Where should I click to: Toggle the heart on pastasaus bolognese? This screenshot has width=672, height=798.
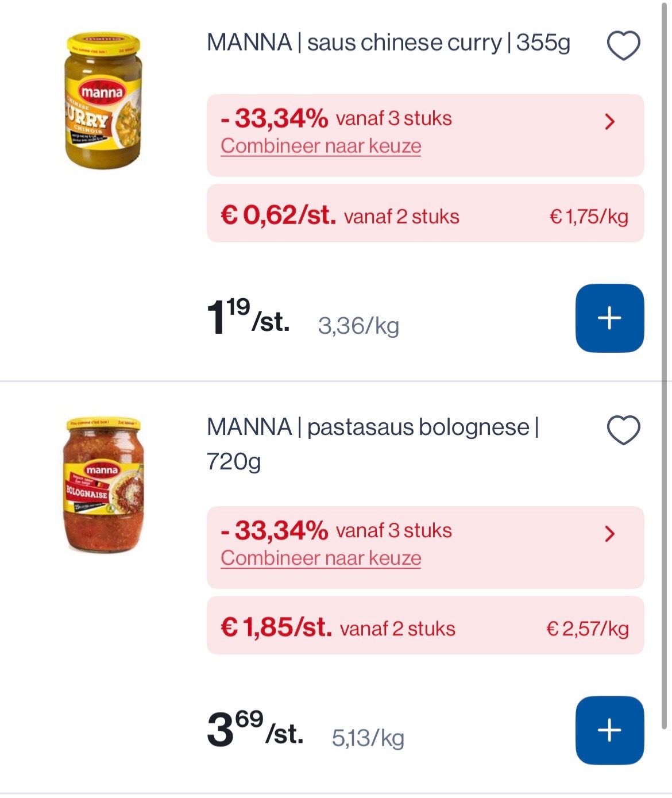click(623, 430)
